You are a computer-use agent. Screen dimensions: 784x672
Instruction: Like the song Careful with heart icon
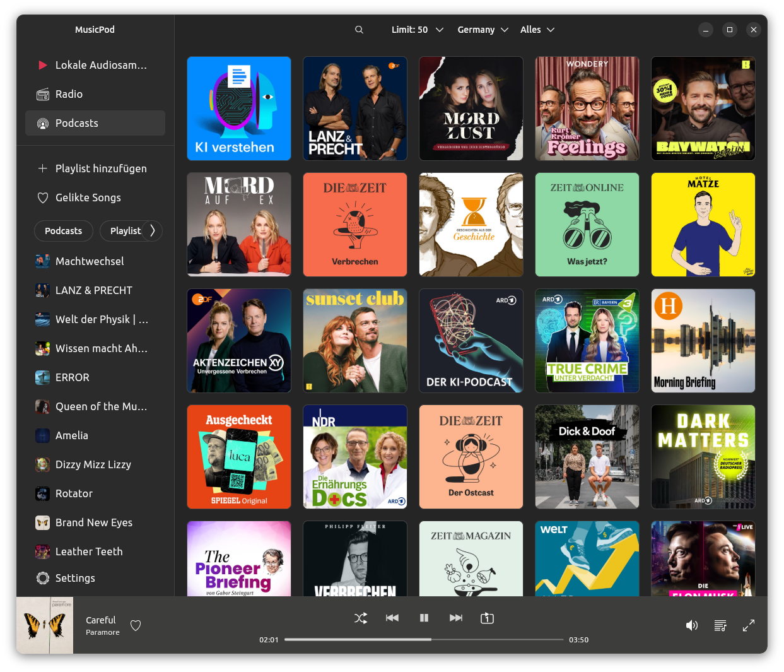pyautogui.click(x=136, y=625)
